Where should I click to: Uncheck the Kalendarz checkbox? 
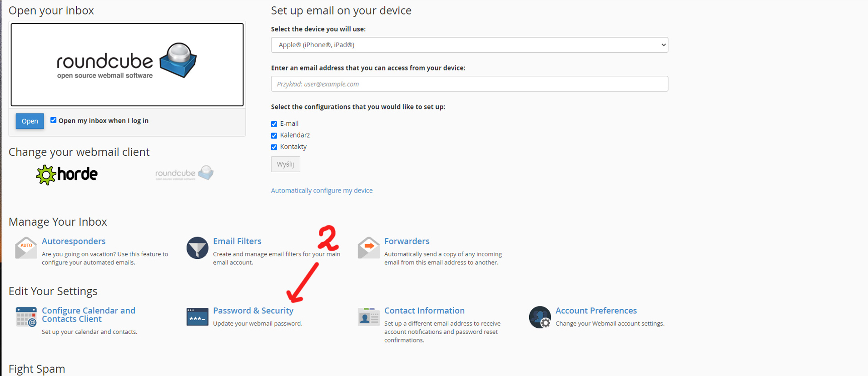pyautogui.click(x=274, y=135)
